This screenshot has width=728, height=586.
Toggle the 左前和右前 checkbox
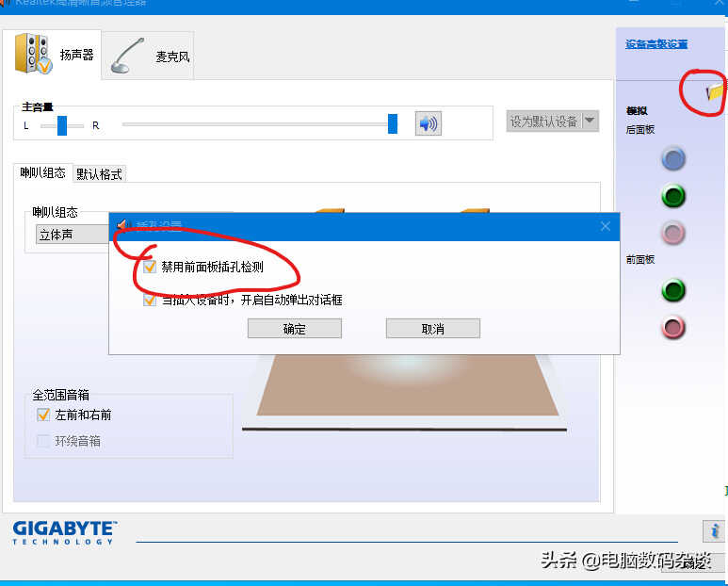coord(43,415)
